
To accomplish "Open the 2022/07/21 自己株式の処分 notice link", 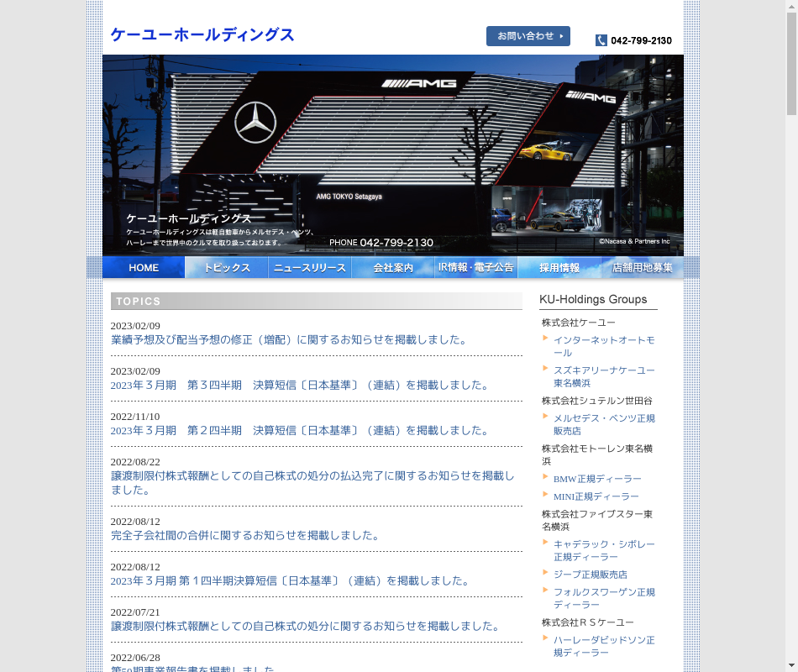I will click(306, 626).
